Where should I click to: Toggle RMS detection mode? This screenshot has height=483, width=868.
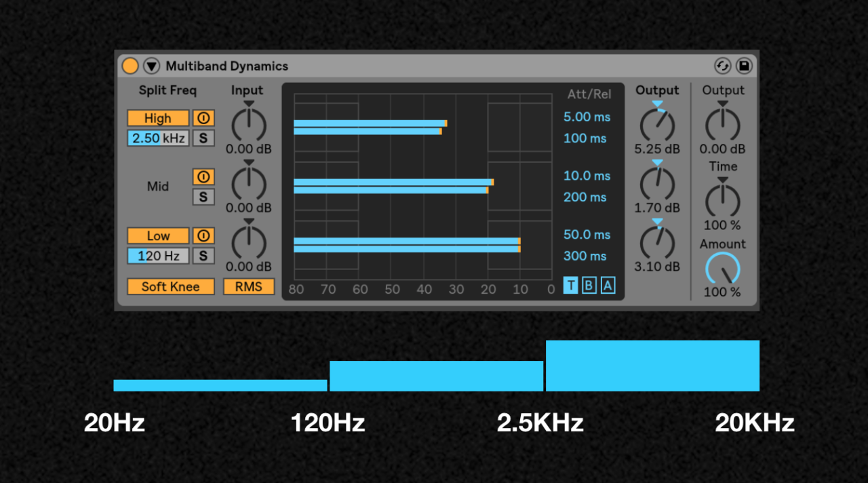(x=248, y=286)
